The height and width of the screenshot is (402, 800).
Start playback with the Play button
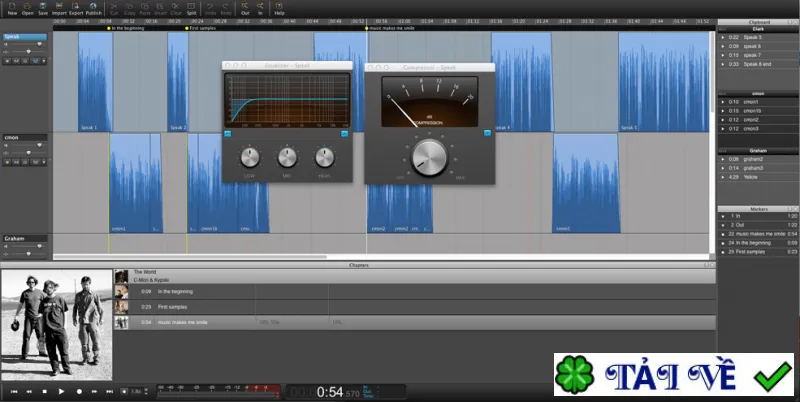61,391
